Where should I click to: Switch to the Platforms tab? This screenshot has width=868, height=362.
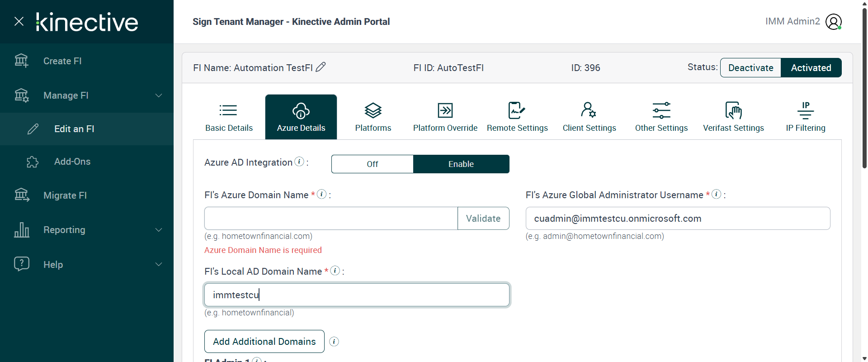pyautogui.click(x=373, y=117)
